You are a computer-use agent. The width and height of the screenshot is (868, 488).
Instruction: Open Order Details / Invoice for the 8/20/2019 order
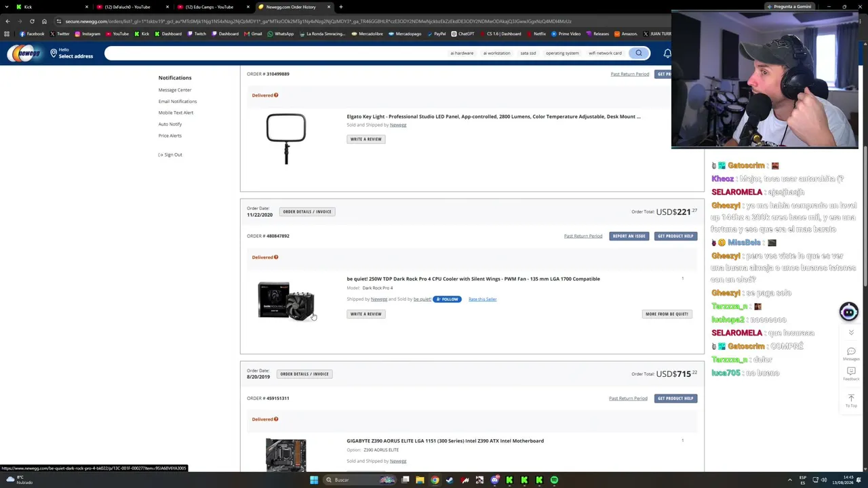click(304, 373)
